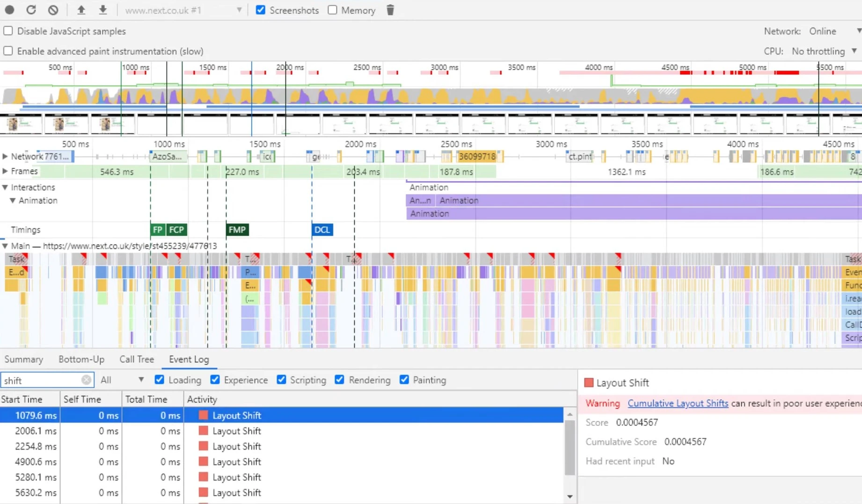The width and height of the screenshot is (862, 504).
Task: Load a profile with the upload arrow
Action: (x=81, y=10)
